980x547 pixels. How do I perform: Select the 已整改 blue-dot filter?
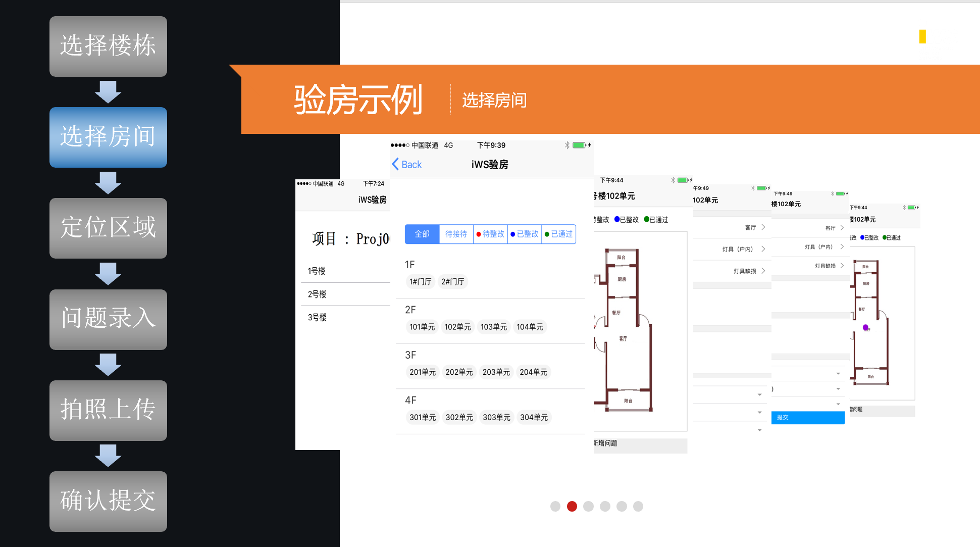525,234
